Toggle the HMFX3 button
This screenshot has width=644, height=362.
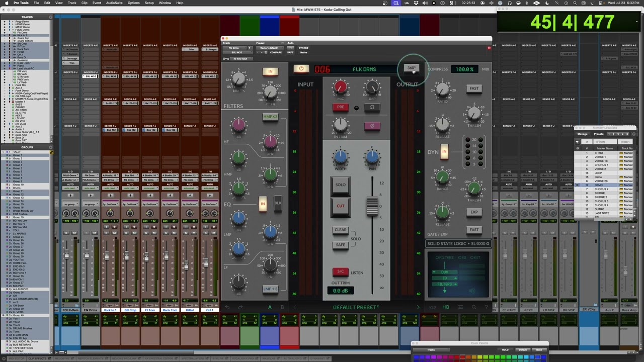tap(270, 117)
